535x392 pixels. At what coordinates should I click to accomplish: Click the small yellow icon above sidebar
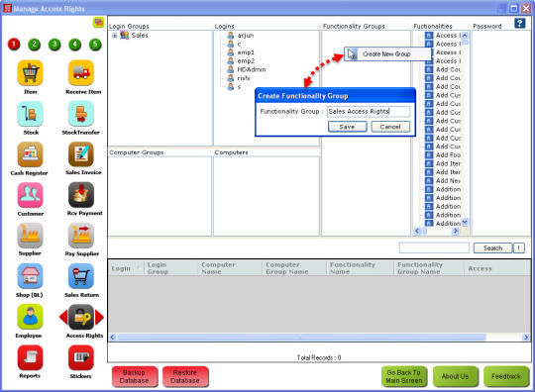click(99, 23)
